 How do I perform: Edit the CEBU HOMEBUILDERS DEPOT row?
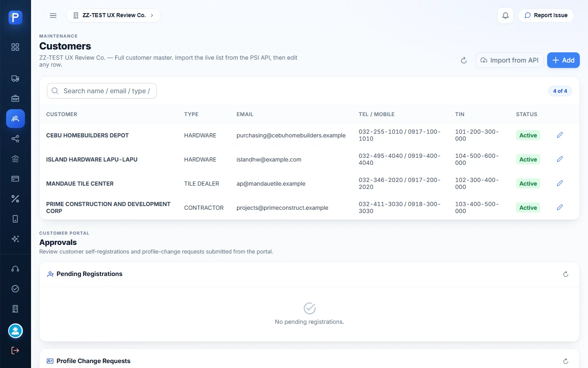[560, 135]
